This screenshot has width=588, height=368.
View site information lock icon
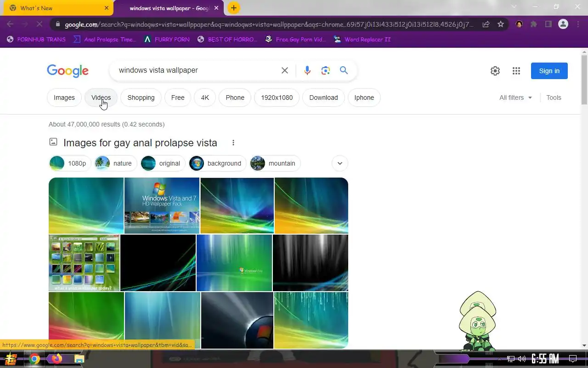(x=57, y=24)
